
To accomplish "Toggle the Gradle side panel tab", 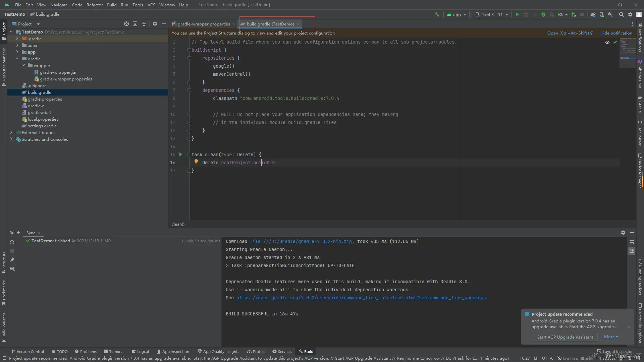I will tap(640, 105).
